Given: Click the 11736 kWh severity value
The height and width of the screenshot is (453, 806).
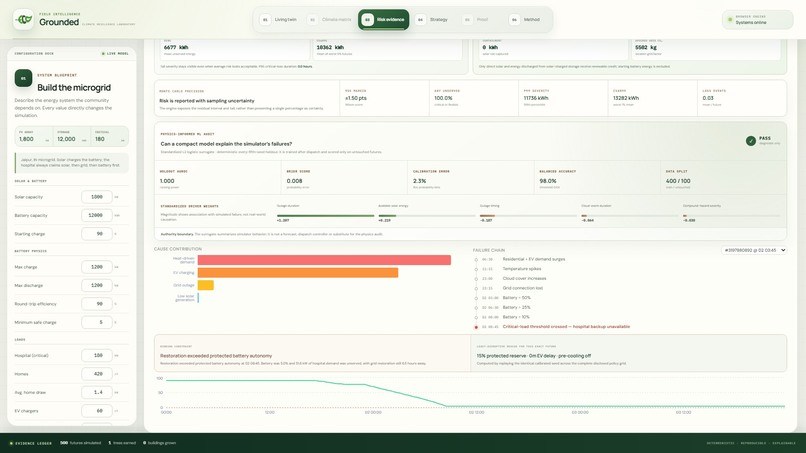Looking at the screenshot, I should tap(536, 98).
